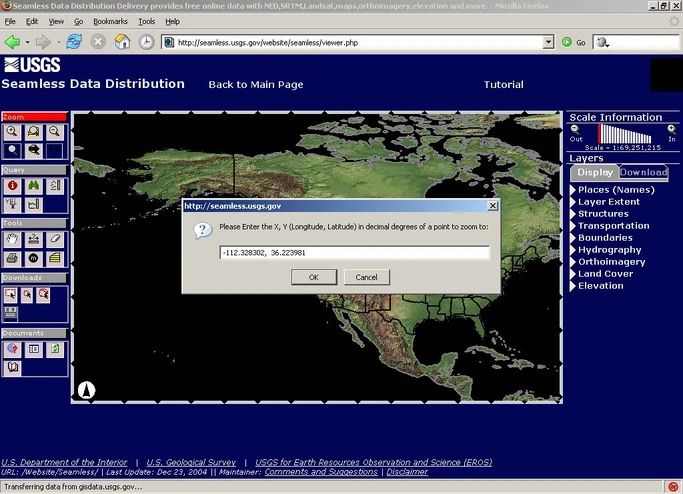
Task: Click the scale bar slider
Action: 625,134
